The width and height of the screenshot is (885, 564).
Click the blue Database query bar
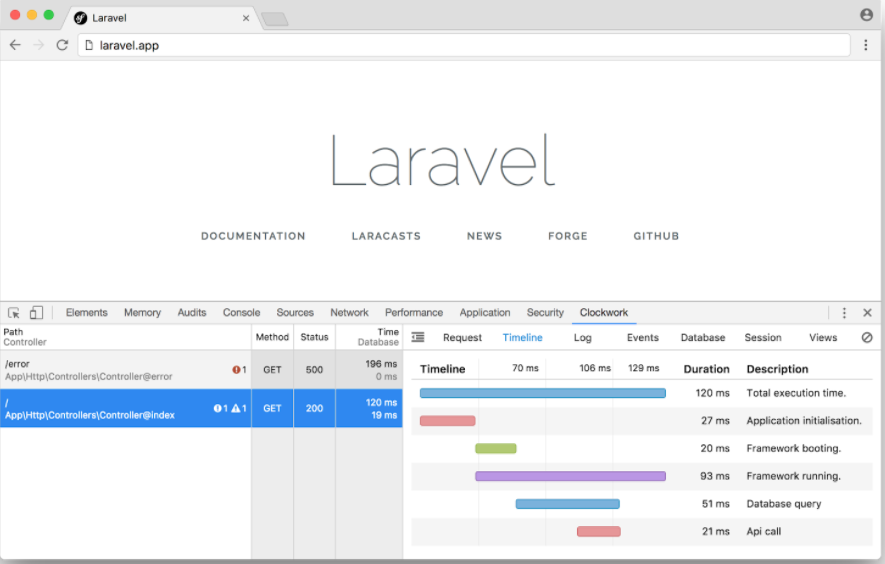pyautogui.click(x=567, y=504)
